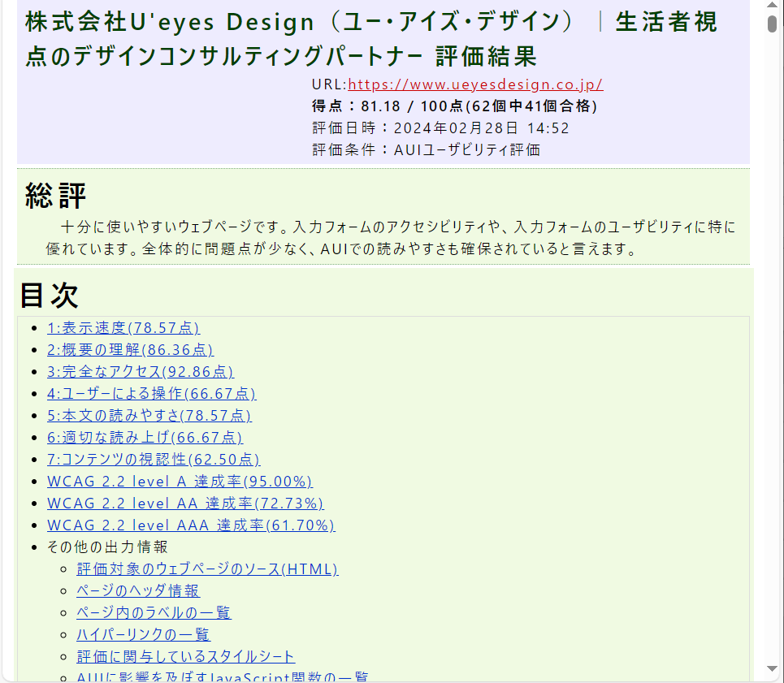Click その他の出力情報 list item
The image size is (784, 683).
click(107, 547)
